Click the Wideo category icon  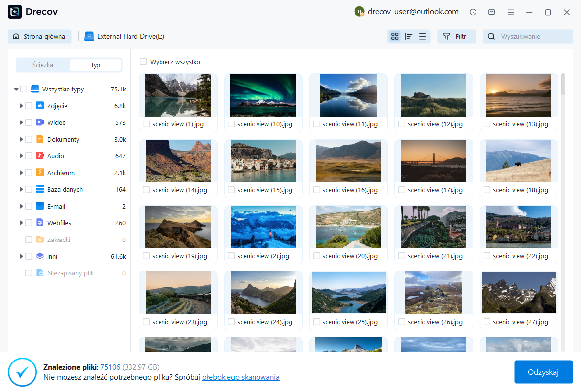pos(40,122)
